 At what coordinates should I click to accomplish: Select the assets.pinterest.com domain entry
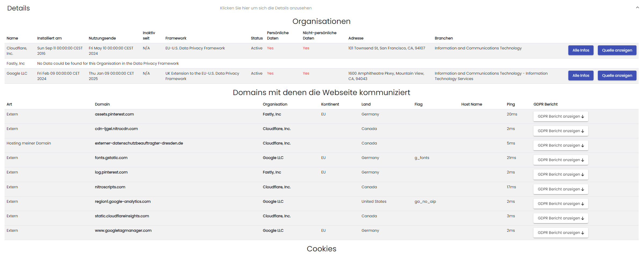coord(114,114)
